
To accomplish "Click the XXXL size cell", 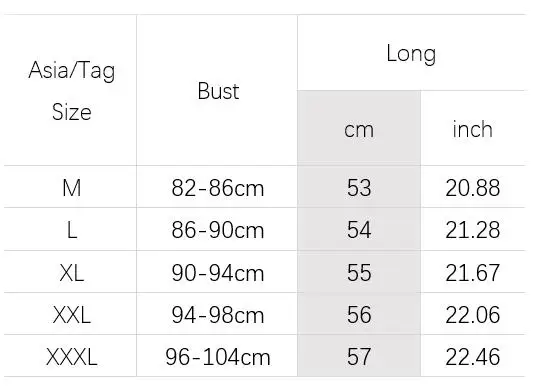I will 72,357.
